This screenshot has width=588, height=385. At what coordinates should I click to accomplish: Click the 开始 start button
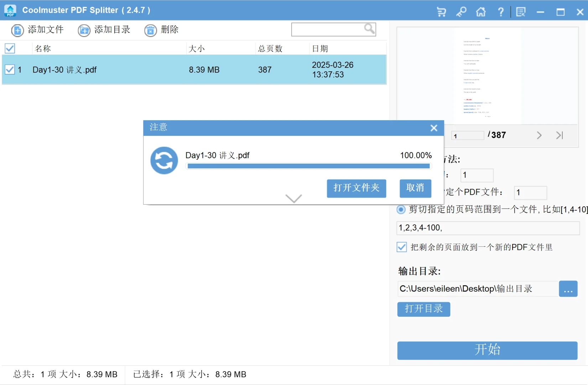tap(487, 350)
